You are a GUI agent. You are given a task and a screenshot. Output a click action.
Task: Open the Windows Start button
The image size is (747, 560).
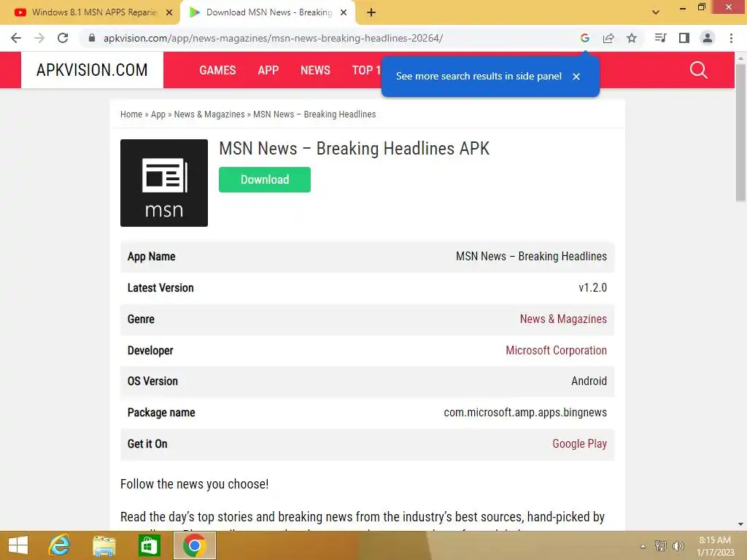point(18,545)
